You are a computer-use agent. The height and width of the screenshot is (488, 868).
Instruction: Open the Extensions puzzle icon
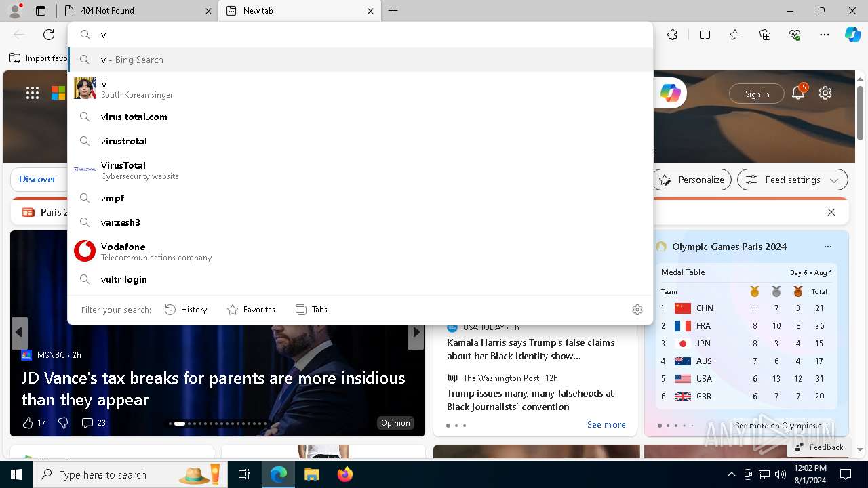coord(672,35)
